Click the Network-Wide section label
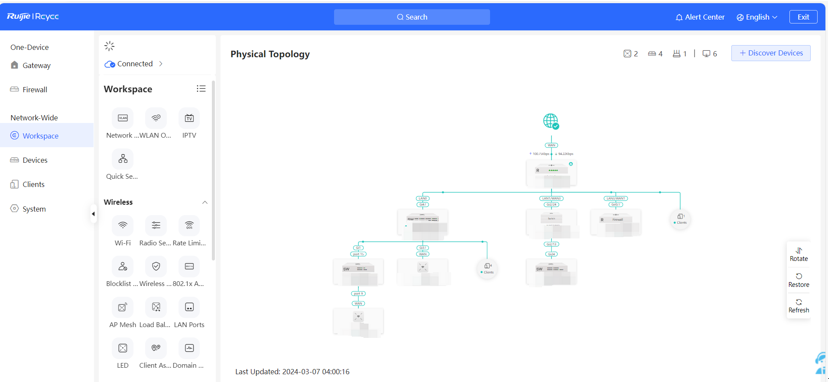 point(34,118)
